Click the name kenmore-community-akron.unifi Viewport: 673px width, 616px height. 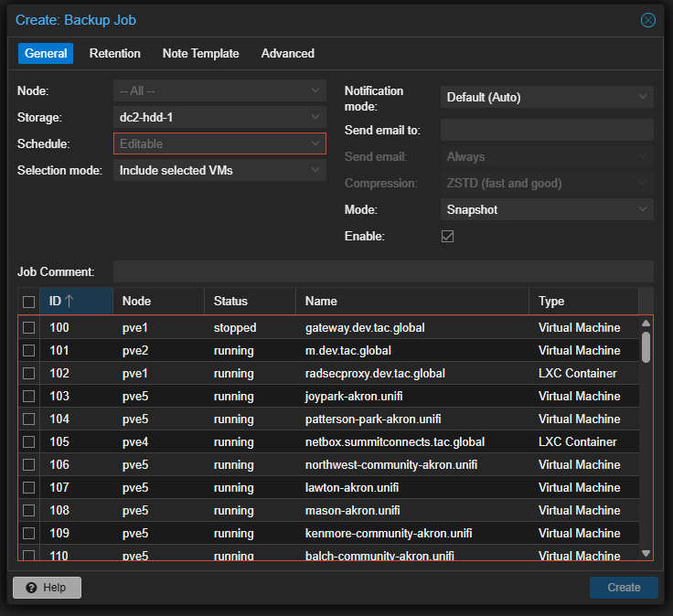coord(389,533)
